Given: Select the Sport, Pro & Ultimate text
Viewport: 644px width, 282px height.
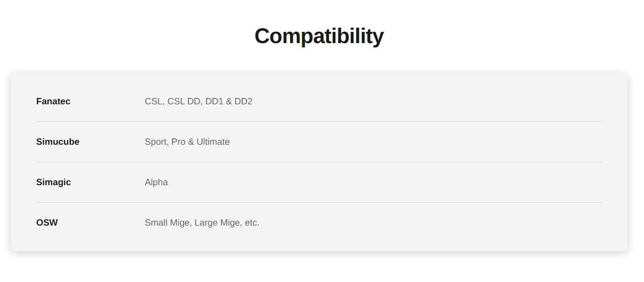Looking at the screenshot, I should pos(187,142).
